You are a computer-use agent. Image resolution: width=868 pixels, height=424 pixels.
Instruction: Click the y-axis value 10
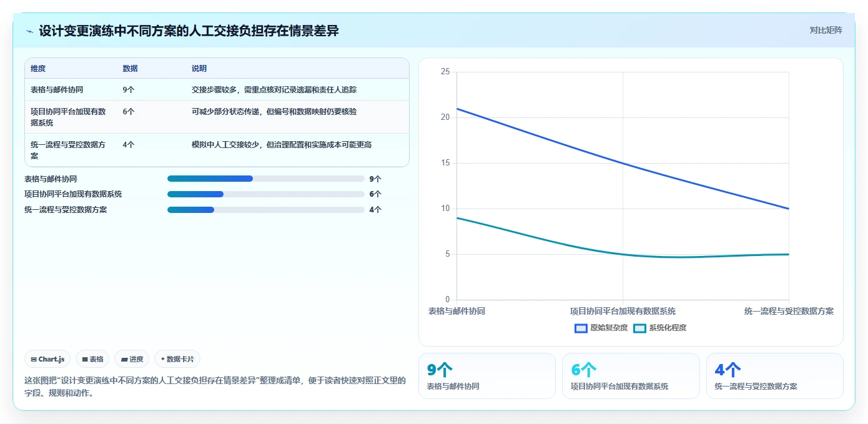point(445,209)
